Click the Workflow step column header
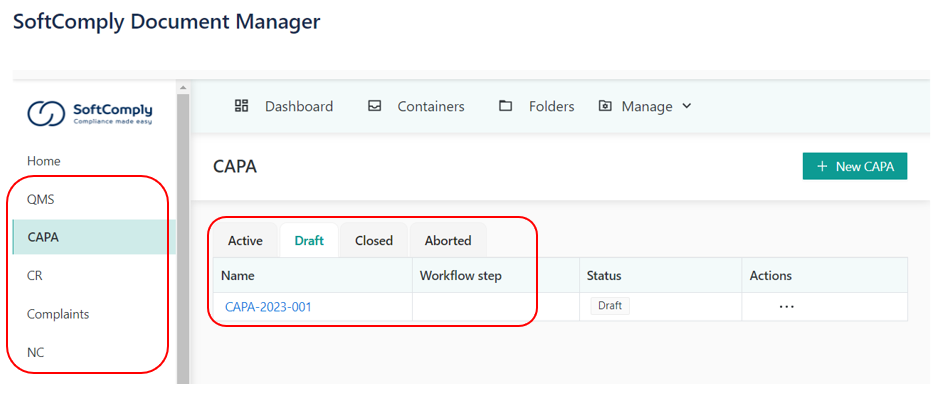This screenshot has width=948, height=396. [496, 276]
